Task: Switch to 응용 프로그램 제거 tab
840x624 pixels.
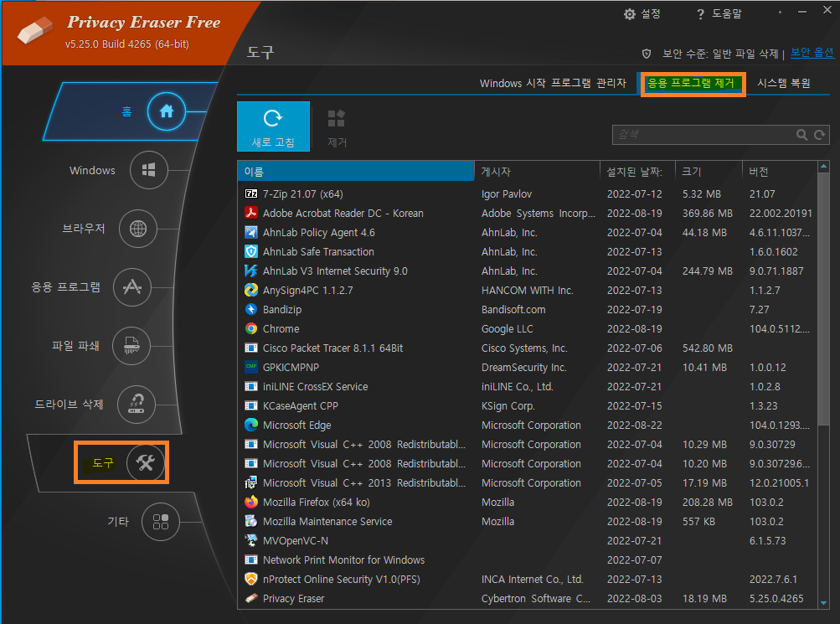Action: pyautogui.click(x=693, y=84)
